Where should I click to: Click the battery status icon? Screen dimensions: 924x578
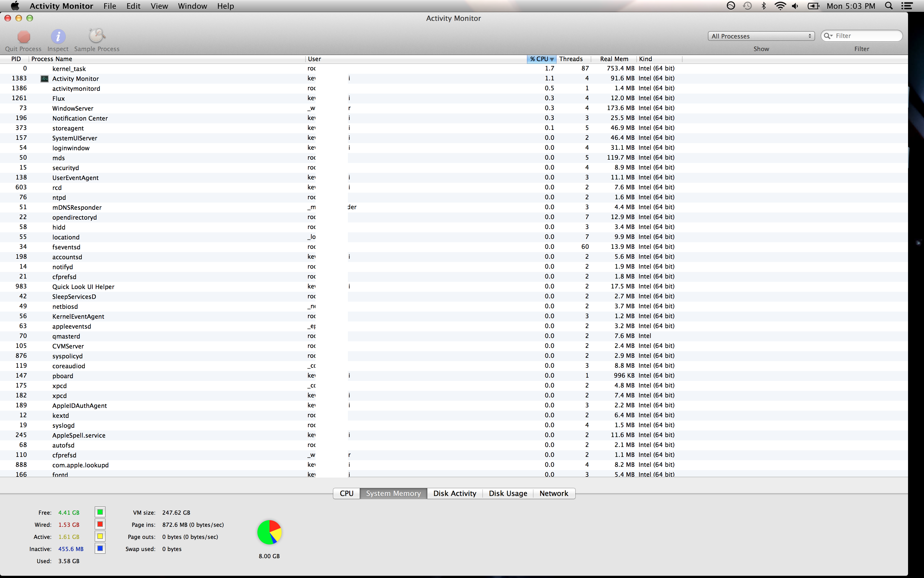point(813,6)
